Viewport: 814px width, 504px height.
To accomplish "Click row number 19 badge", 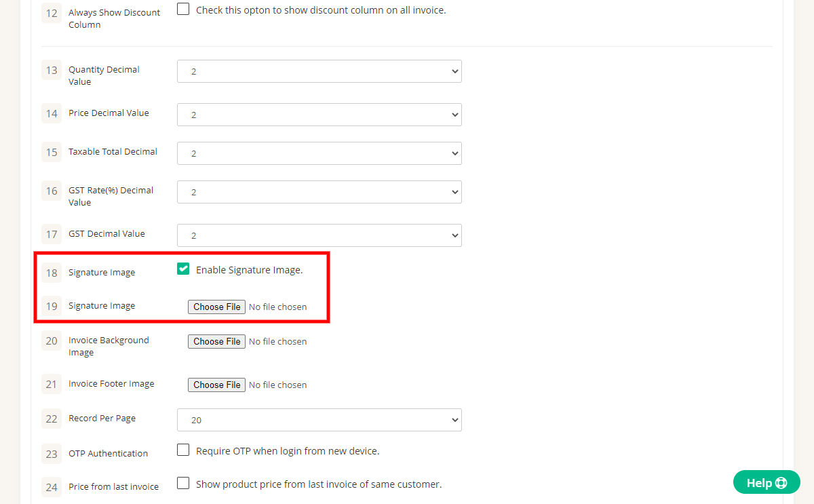I will coord(52,306).
